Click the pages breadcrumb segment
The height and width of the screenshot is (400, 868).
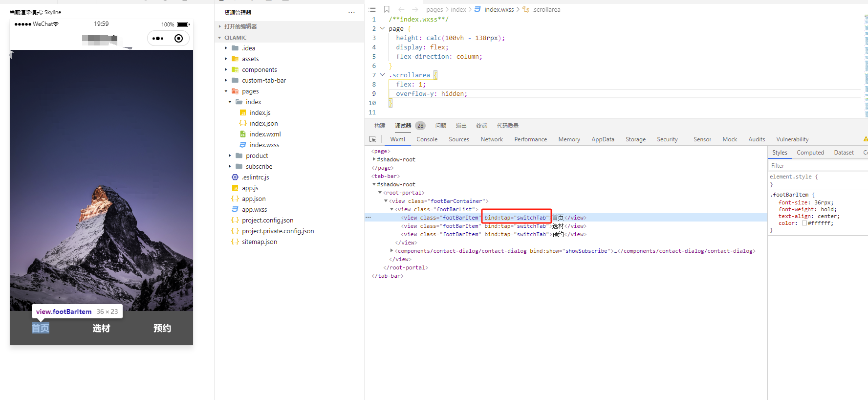434,9
